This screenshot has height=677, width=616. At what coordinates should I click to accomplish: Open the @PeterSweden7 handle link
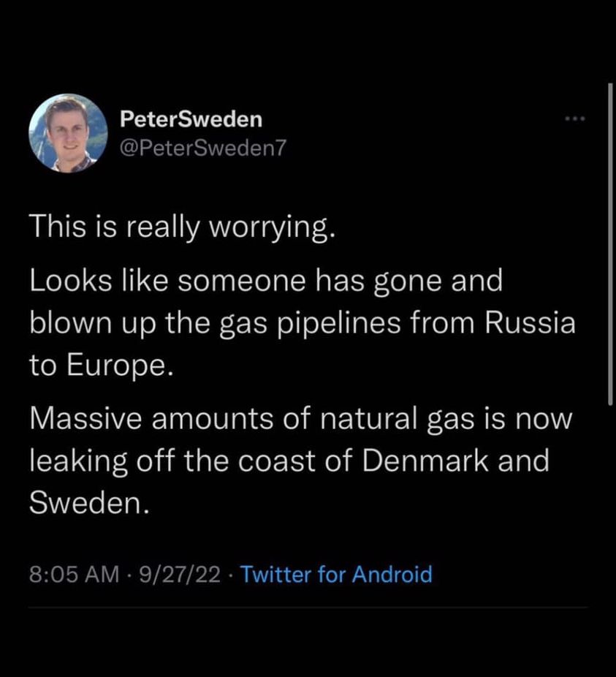click(199, 148)
